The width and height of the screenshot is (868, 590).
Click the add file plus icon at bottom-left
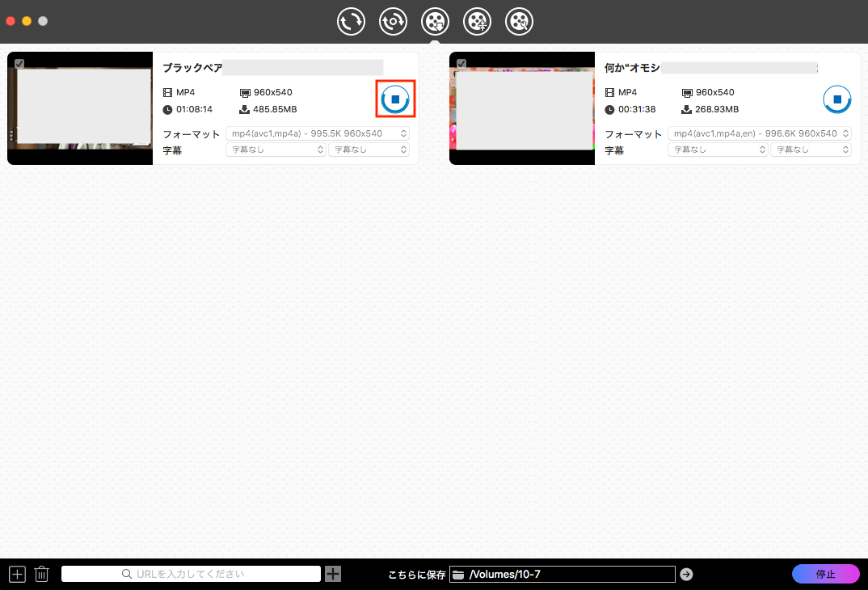18,574
